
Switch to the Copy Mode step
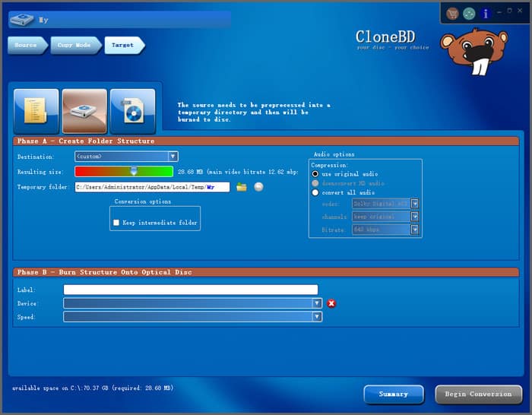point(74,45)
